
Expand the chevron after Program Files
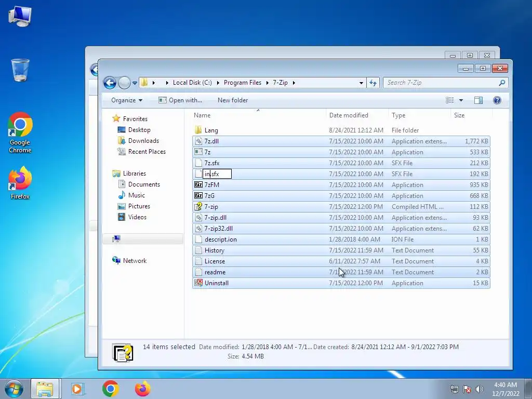268,83
